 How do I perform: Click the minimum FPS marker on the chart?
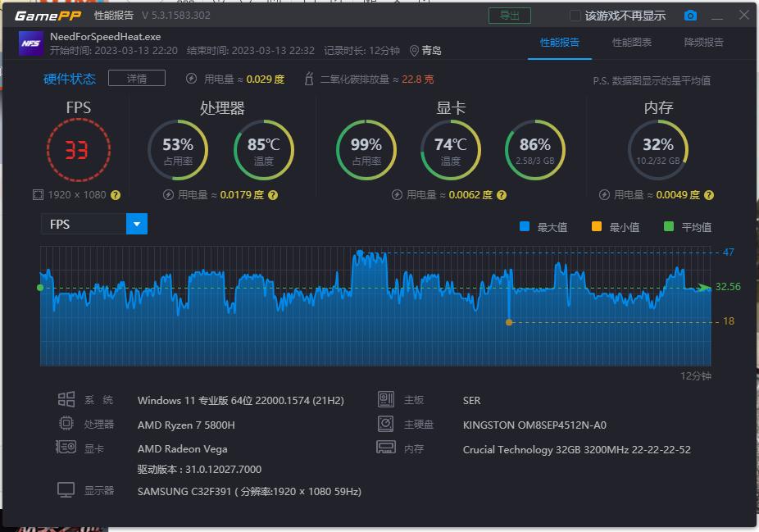click(510, 322)
